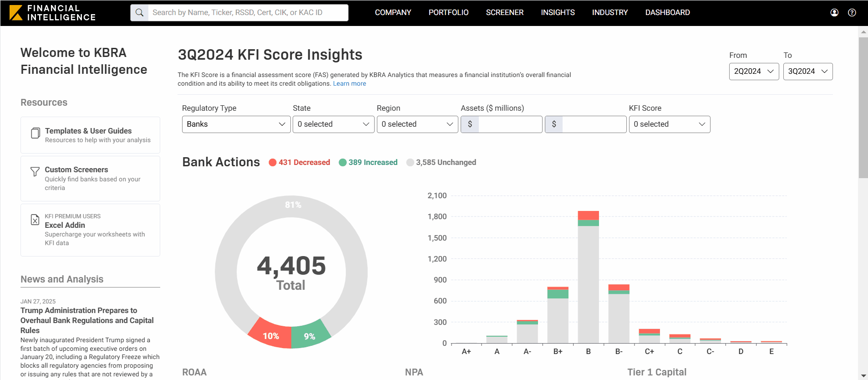868x380 pixels.
Task: Click the Tier 1 Capital section heading
Action: [657, 372]
